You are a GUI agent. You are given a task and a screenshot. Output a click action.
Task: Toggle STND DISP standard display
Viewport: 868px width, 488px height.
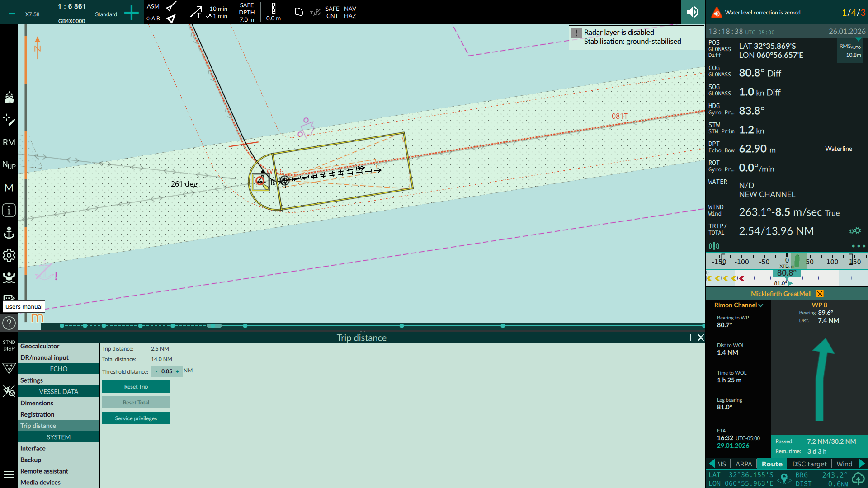(9, 346)
